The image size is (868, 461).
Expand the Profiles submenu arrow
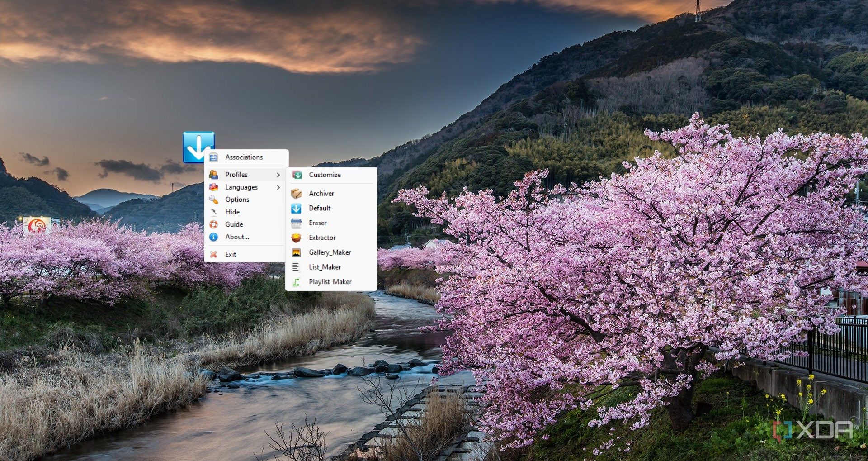coord(278,175)
